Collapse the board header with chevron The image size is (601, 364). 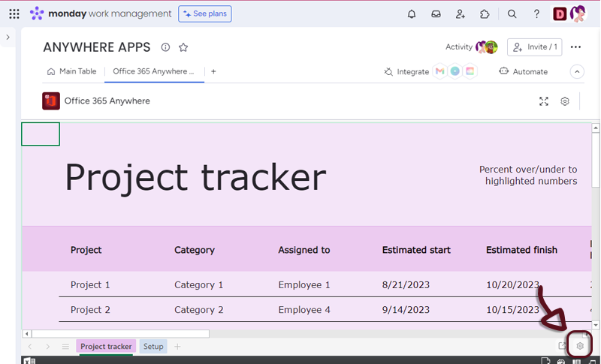(577, 72)
